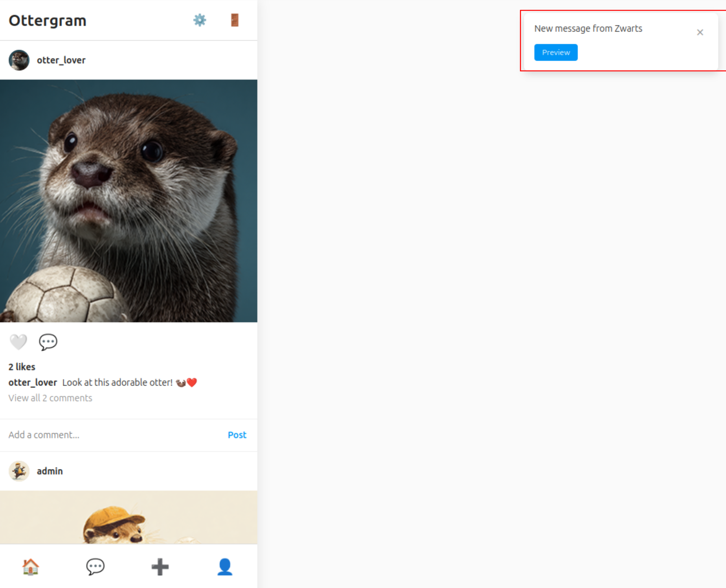Image resolution: width=726 pixels, height=588 pixels.
Task: Open the admin user avatar
Action: pyautogui.click(x=19, y=471)
